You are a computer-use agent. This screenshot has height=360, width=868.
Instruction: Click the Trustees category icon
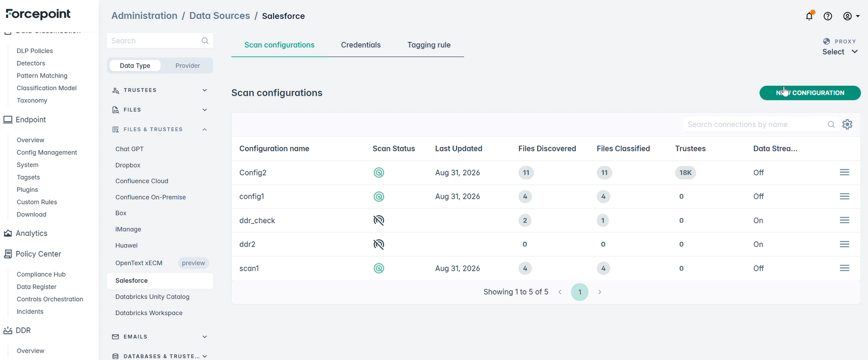116,90
